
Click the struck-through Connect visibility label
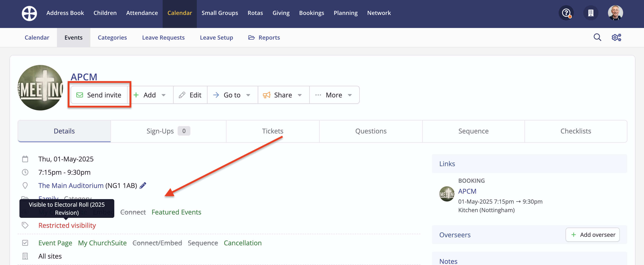133,212
